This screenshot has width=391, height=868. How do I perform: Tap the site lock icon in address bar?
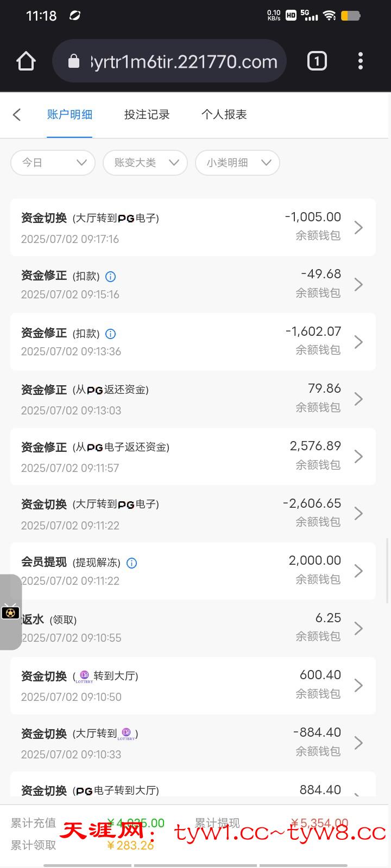[x=74, y=62]
